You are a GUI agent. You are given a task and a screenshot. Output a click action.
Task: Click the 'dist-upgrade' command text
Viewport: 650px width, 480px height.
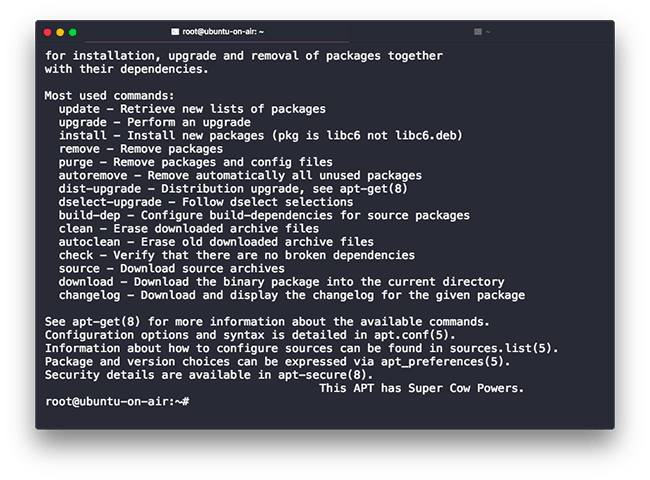(x=100, y=189)
